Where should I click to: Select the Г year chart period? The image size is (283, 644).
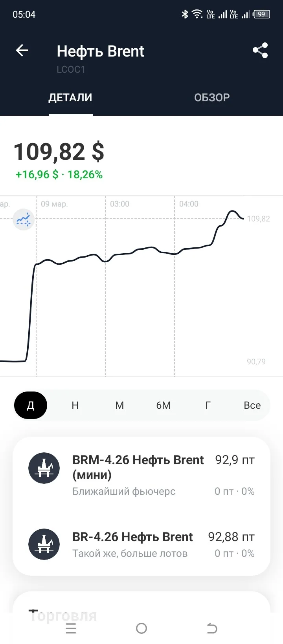pyautogui.click(x=208, y=405)
